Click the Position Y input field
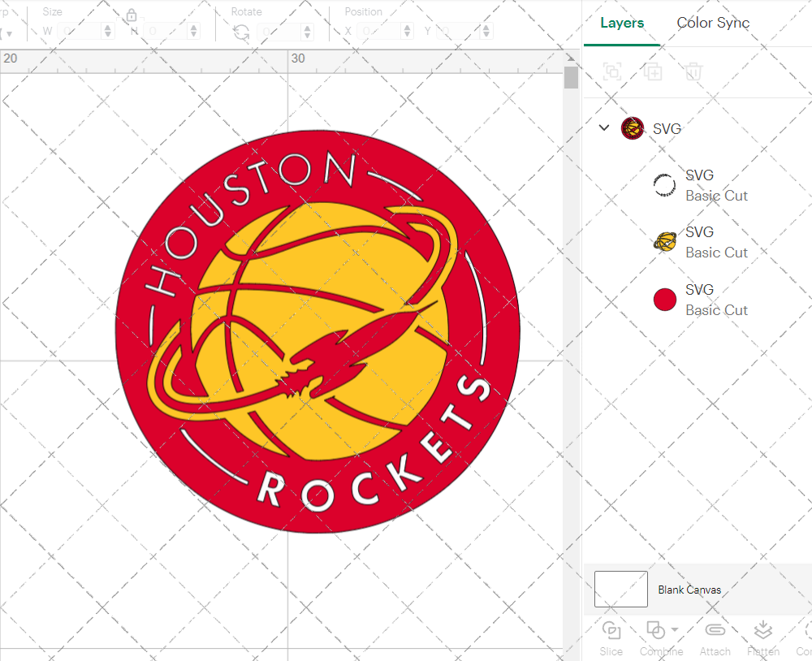Image resolution: width=812 pixels, height=661 pixels. point(459,31)
